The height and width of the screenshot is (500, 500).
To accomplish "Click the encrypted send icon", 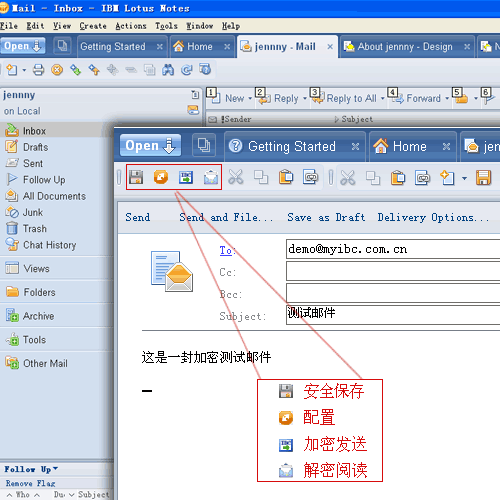I will pyautogui.click(x=186, y=177).
